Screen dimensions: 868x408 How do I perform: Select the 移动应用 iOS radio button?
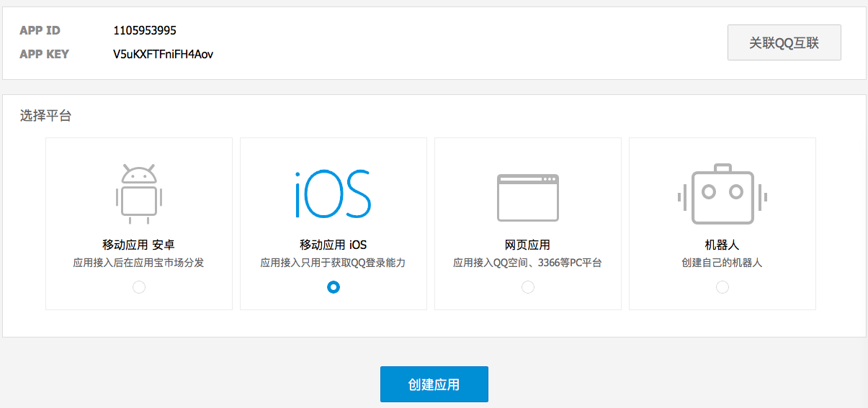[334, 287]
